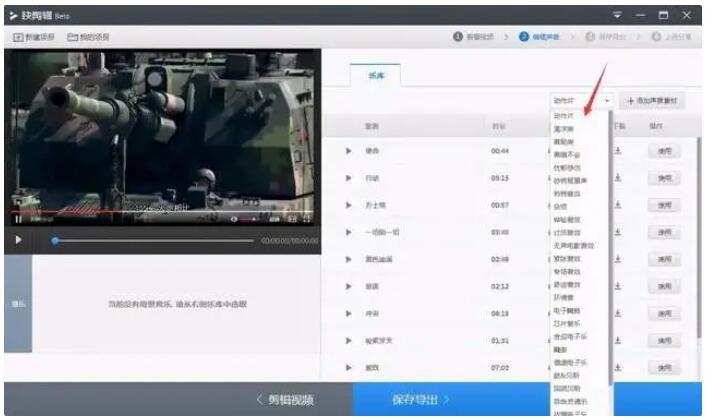Click the New Project icon in top toolbar
Viewport: 706px width, 420px height.
coord(18,37)
